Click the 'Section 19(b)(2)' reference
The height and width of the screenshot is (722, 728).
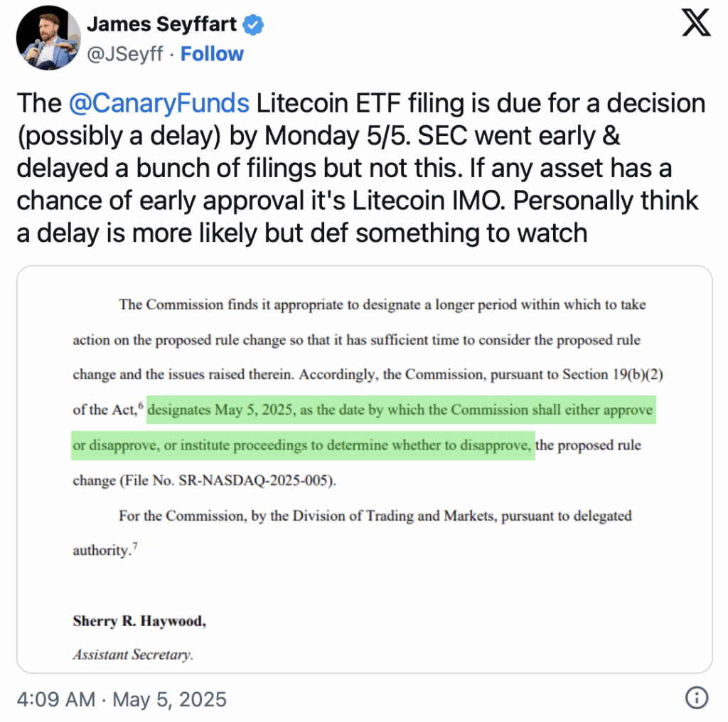click(612, 374)
